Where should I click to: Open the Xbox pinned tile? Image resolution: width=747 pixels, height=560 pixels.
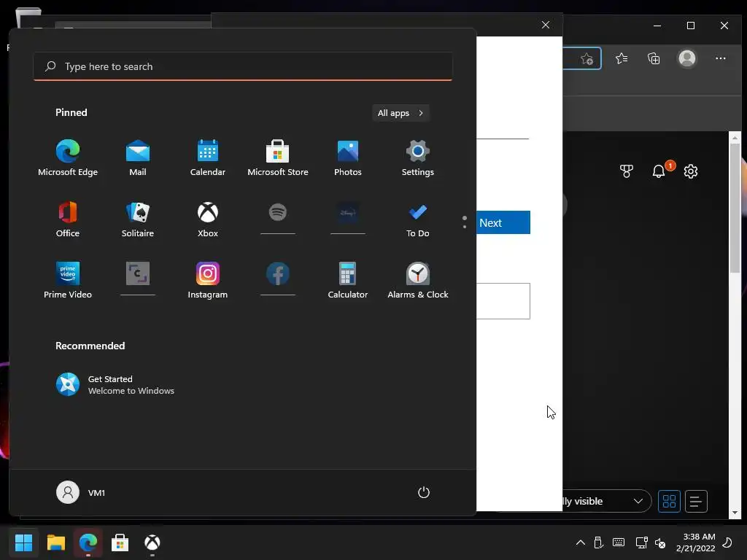click(x=208, y=219)
